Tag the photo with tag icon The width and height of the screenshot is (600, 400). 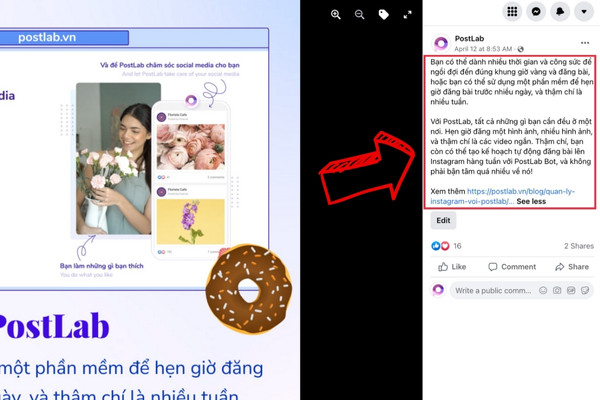(383, 15)
